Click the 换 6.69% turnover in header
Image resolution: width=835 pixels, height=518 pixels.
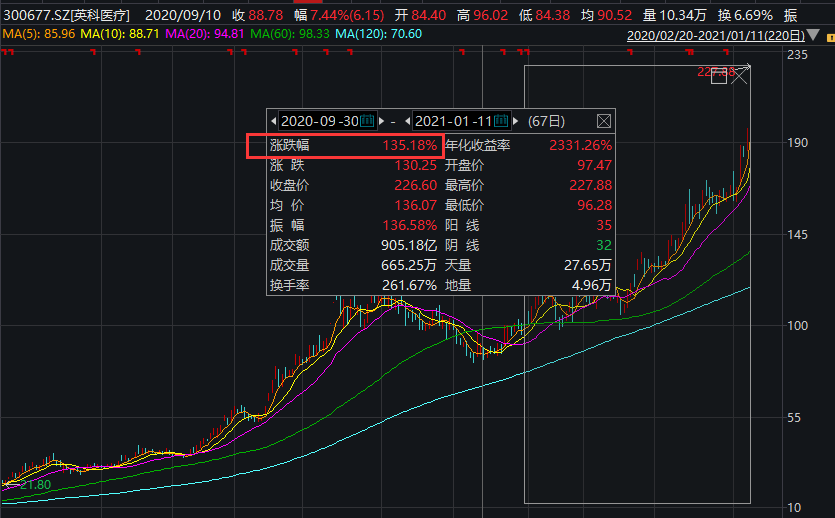745,15
